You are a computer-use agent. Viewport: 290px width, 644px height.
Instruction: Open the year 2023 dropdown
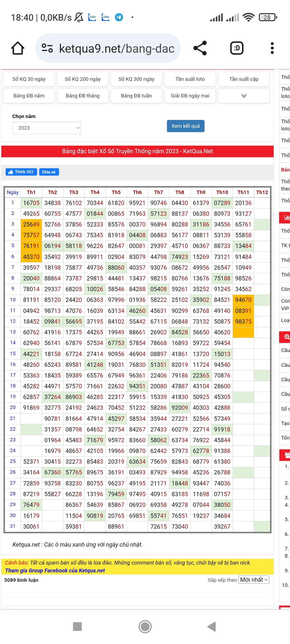(x=47, y=128)
